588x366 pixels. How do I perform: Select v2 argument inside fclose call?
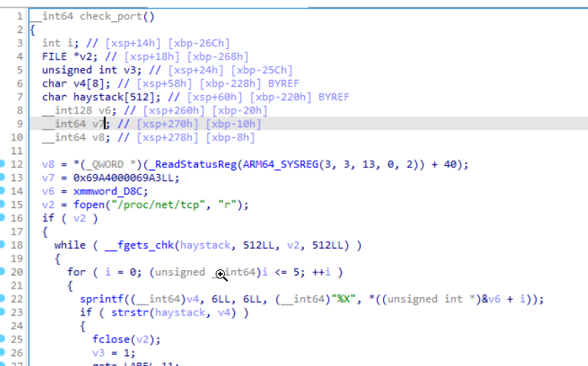point(142,340)
